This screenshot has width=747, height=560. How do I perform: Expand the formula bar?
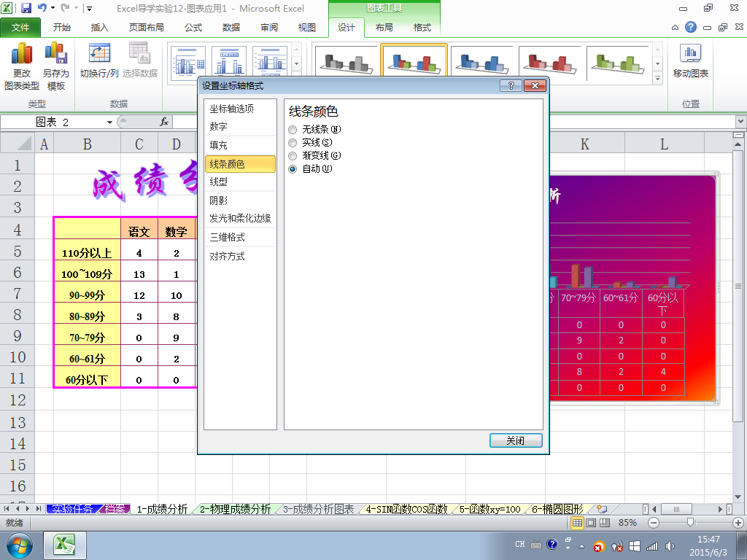741,122
